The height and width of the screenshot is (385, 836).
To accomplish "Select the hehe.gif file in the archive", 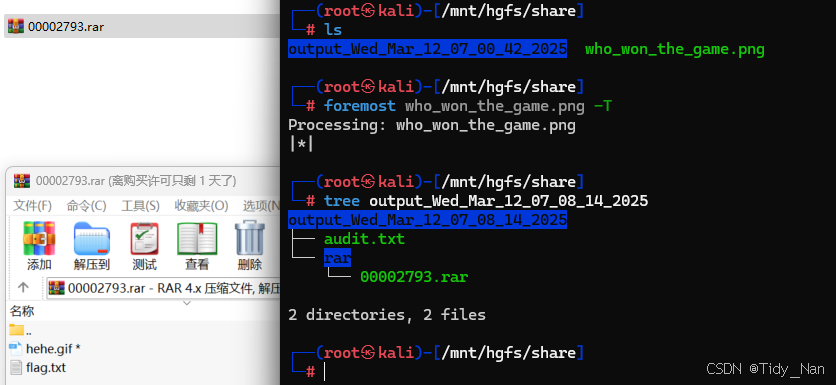I will click(x=45, y=349).
